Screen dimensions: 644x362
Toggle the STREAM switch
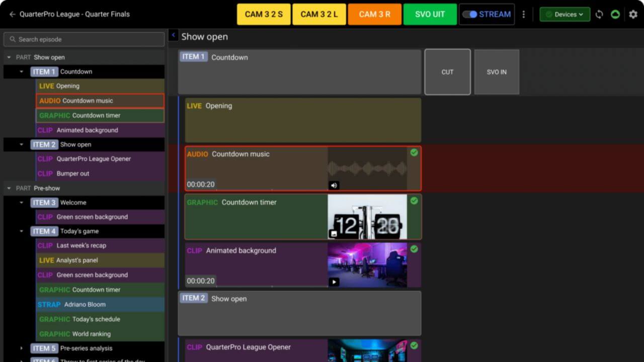tap(470, 14)
